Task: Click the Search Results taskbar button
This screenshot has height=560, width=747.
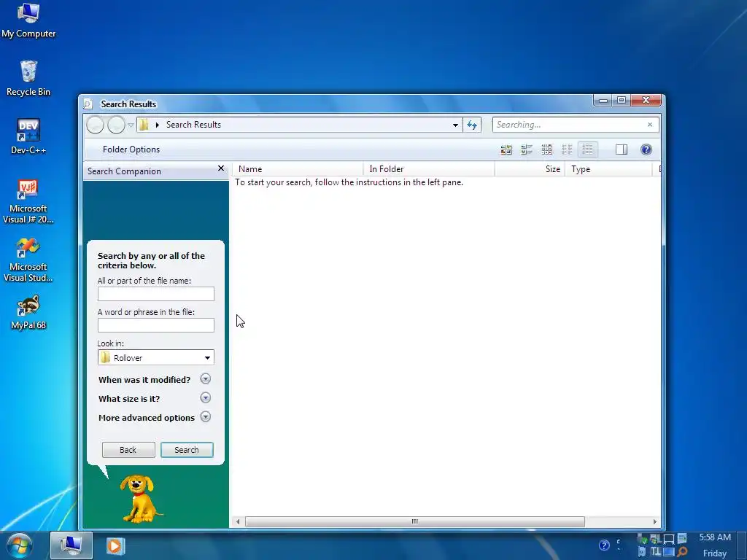Action: 71,545
